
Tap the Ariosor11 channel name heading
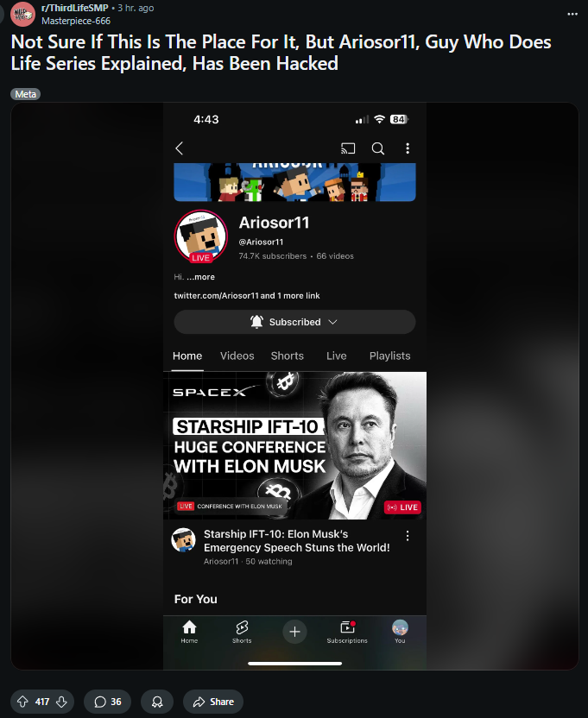pos(274,223)
